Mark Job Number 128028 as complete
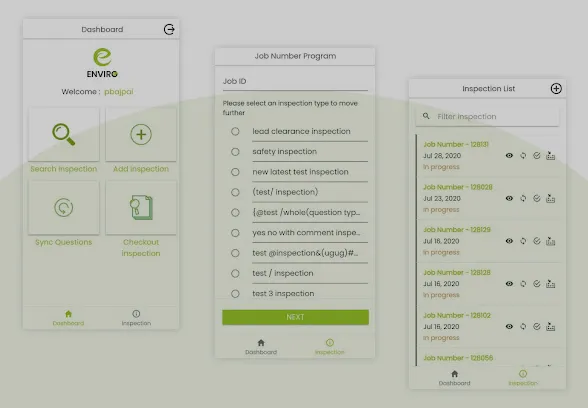The height and width of the screenshot is (408, 588). coord(537,198)
